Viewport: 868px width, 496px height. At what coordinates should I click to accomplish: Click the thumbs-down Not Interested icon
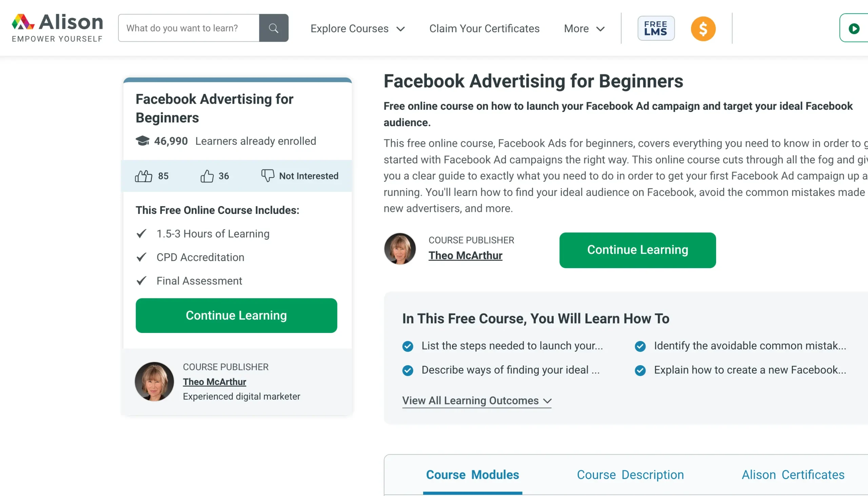click(x=268, y=175)
